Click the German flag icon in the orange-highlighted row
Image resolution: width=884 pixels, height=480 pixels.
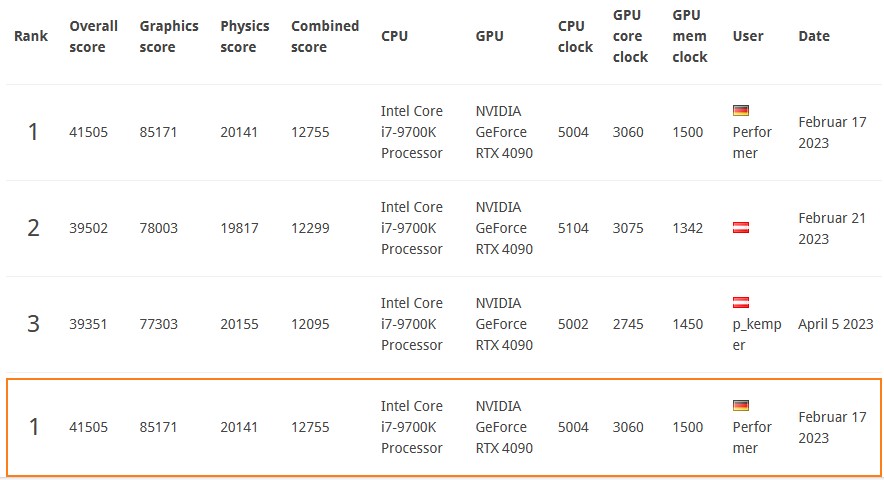click(740, 406)
